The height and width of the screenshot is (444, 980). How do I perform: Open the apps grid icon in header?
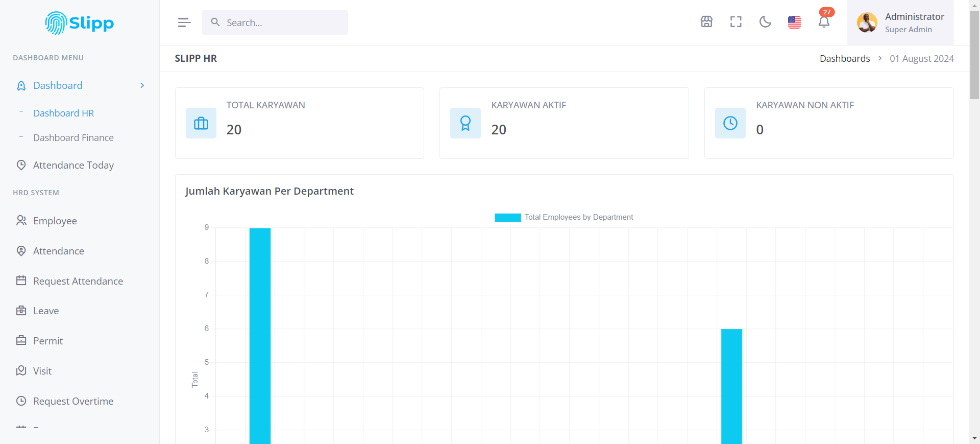(x=706, y=22)
